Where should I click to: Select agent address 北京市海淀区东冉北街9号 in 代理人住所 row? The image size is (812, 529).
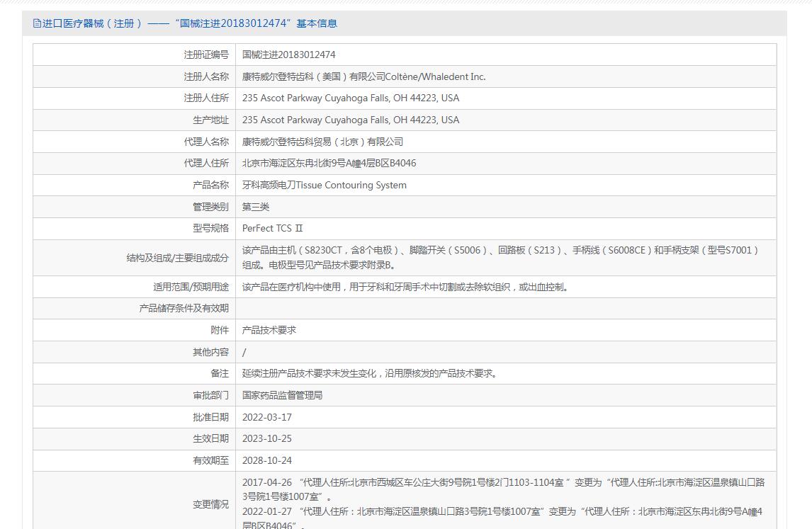[x=329, y=163]
